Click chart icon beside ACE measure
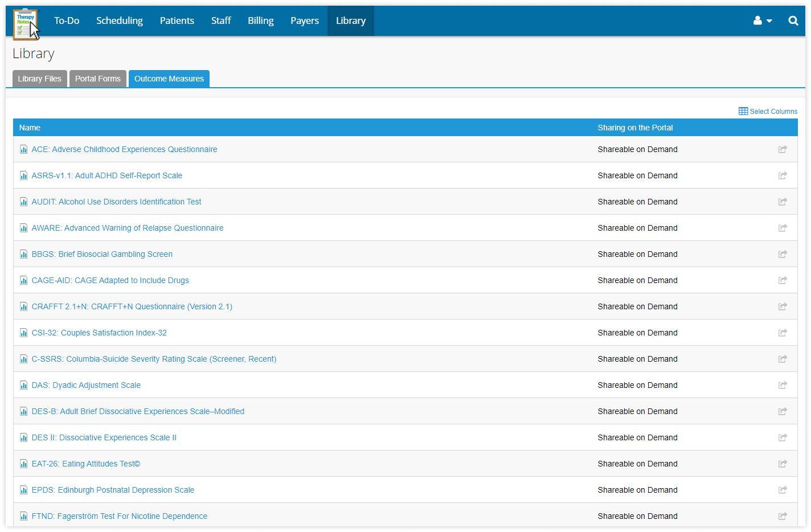Image resolution: width=811 pixels, height=532 pixels. pyautogui.click(x=23, y=149)
